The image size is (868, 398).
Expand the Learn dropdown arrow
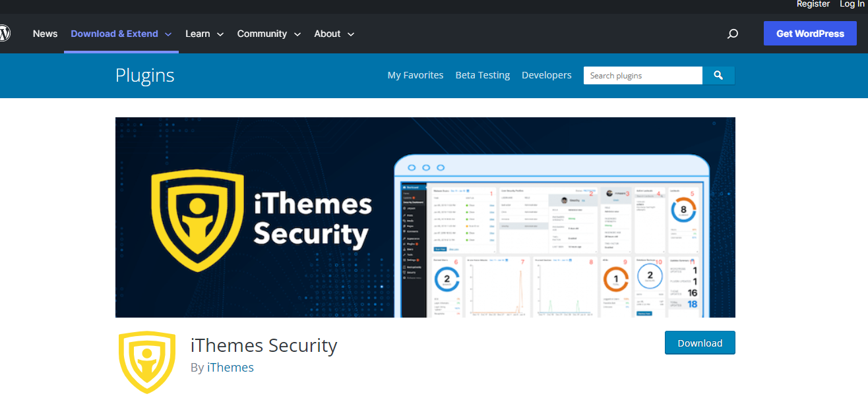coord(220,34)
